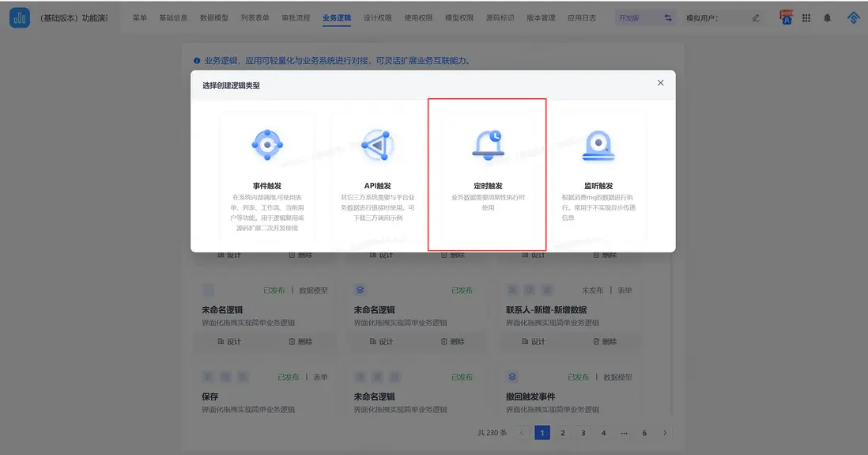
Task: Click the version swap arrows icon next to 开发版
Action: click(668, 17)
